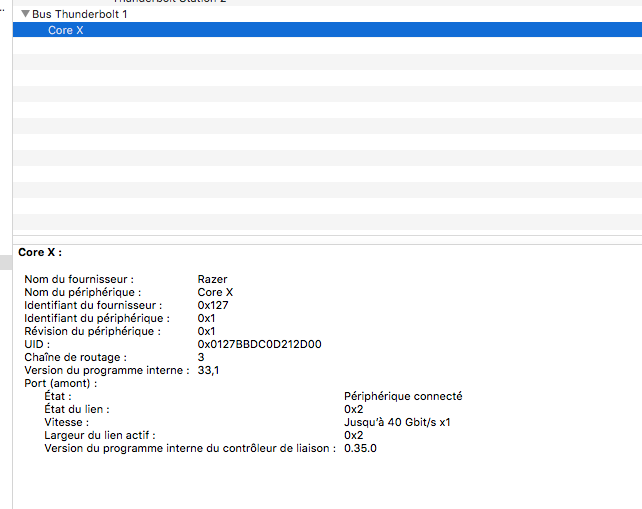Click the device name value Core X
642x509 pixels.
(215, 292)
